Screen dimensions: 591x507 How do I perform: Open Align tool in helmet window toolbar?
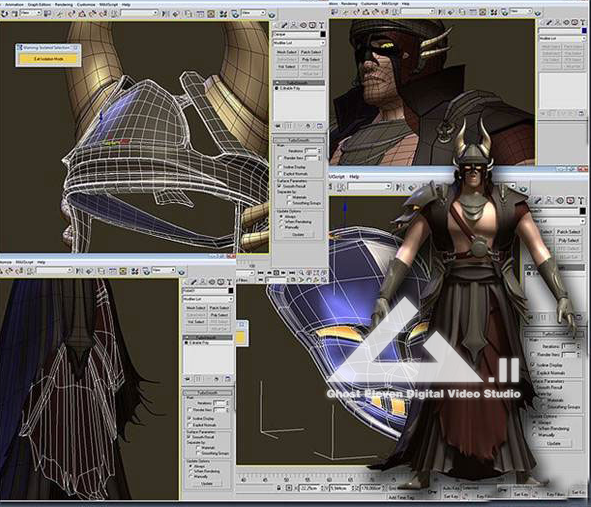(176, 14)
